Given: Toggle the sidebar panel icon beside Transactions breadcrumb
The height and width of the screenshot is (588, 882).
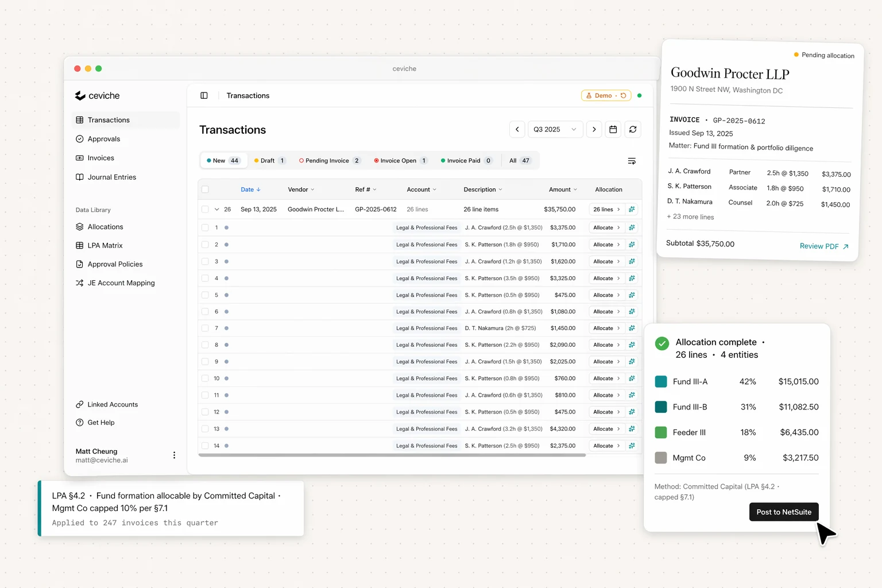Looking at the screenshot, I should [204, 95].
